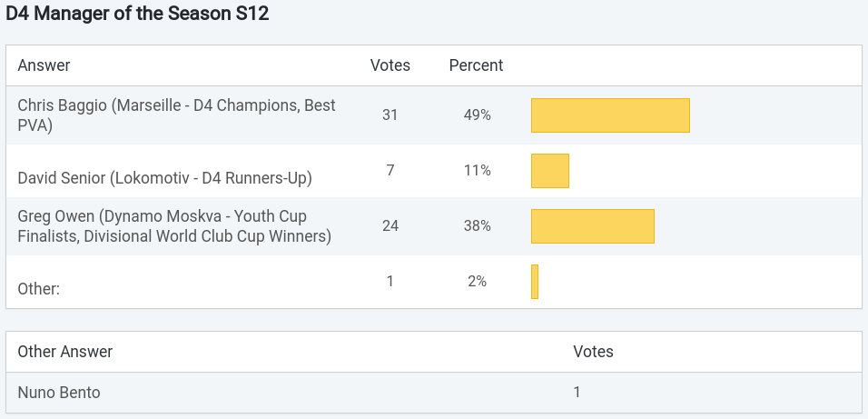This screenshot has width=868, height=419.
Task: Click the Answer column header
Action: [x=44, y=65]
